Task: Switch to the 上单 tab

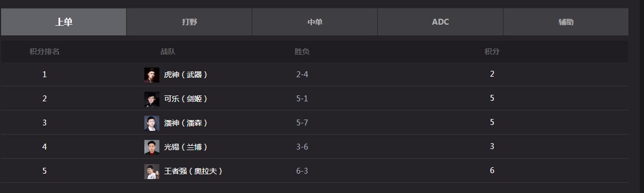Action: (63, 22)
